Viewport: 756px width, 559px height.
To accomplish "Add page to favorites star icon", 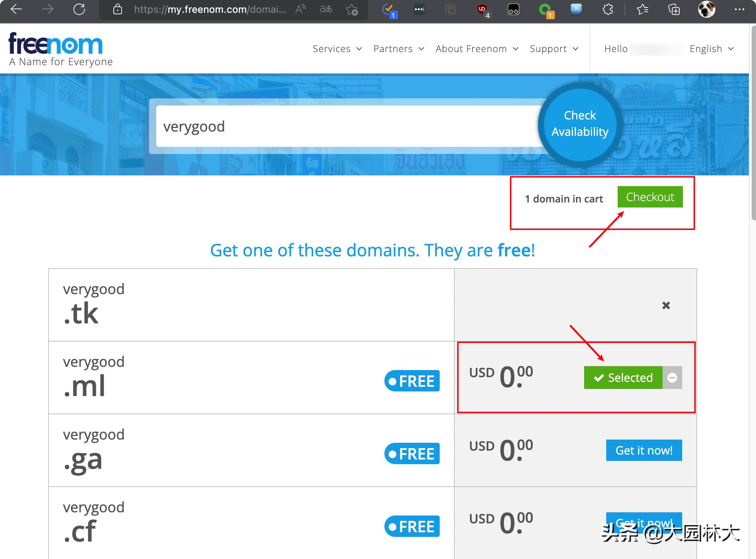I will 352,10.
